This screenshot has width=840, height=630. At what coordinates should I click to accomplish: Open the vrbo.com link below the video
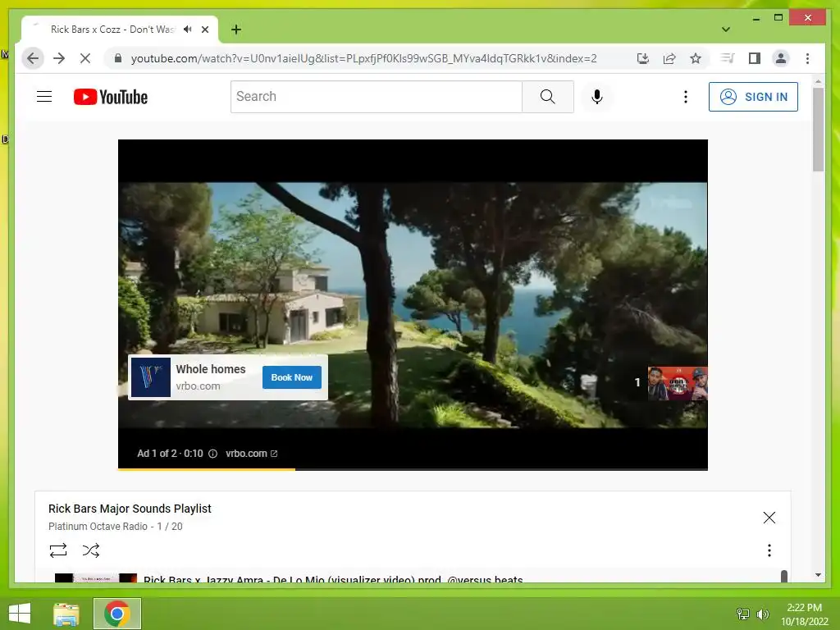click(251, 453)
